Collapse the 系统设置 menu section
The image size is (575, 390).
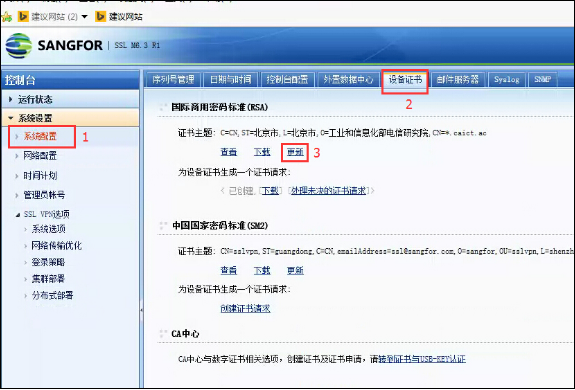[70, 118]
